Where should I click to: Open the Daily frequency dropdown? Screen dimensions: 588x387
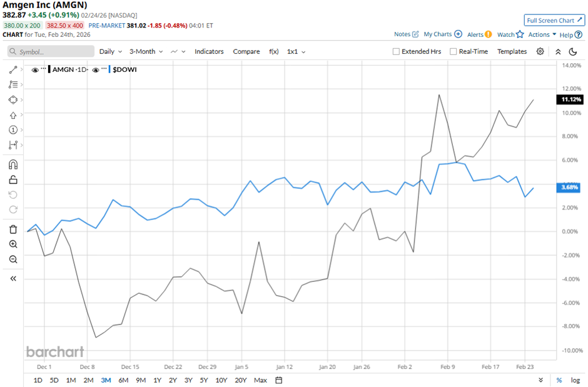111,52
